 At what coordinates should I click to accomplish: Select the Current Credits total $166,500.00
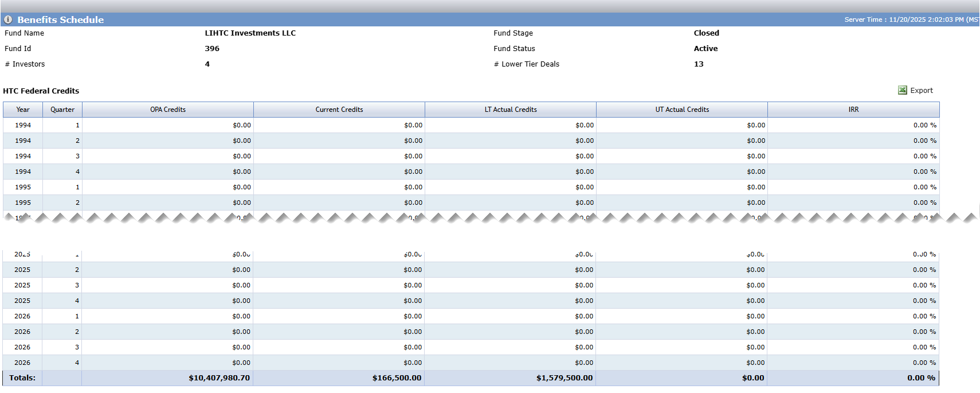click(x=397, y=378)
